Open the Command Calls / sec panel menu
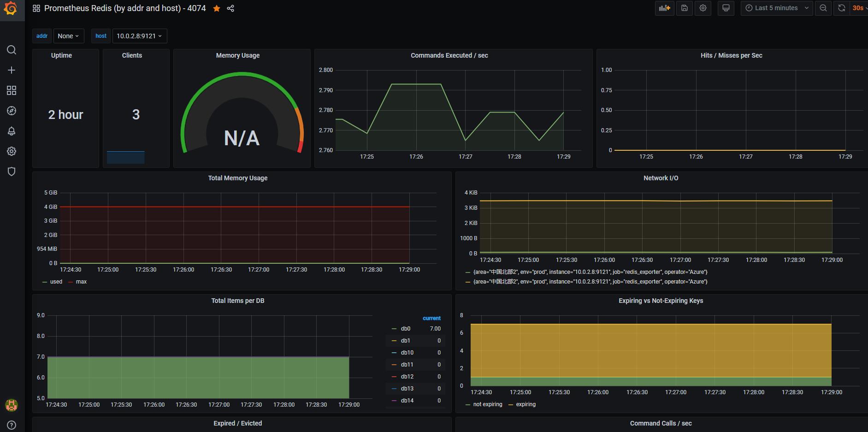 [x=661, y=423]
